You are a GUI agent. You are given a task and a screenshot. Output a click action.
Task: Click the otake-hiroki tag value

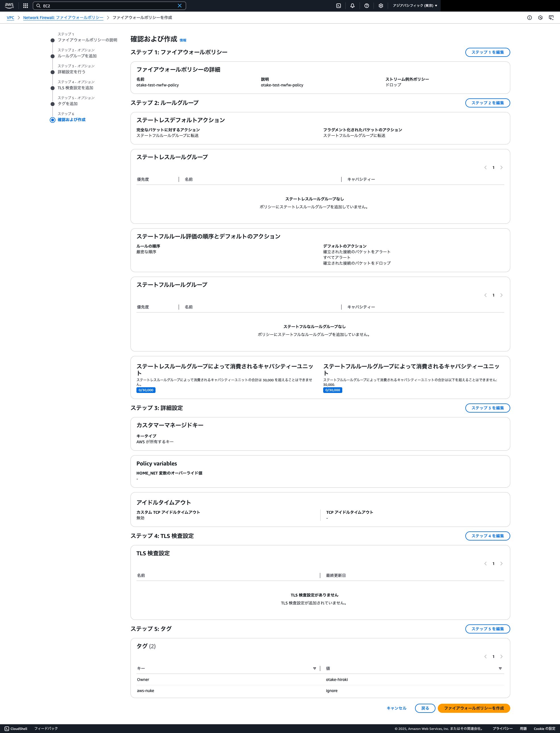tap(337, 680)
